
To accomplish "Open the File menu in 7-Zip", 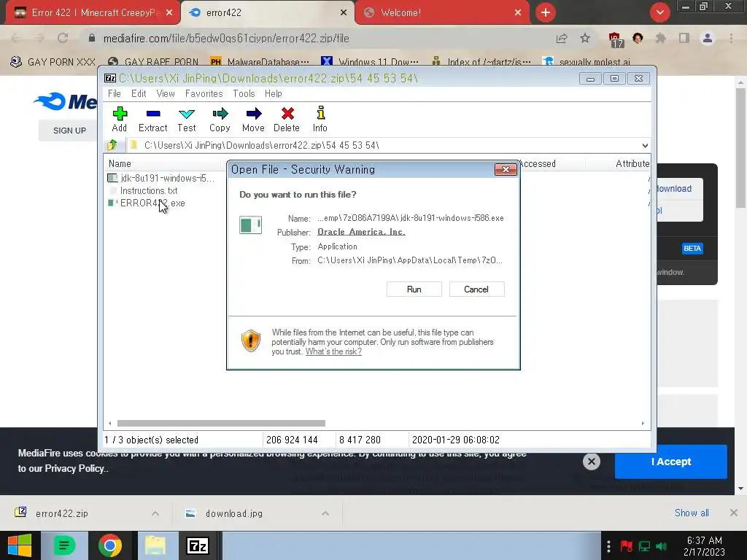I will [x=115, y=93].
